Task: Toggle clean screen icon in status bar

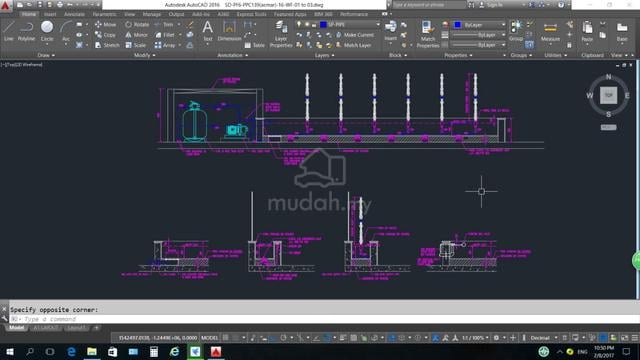Action: tap(624, 338)
